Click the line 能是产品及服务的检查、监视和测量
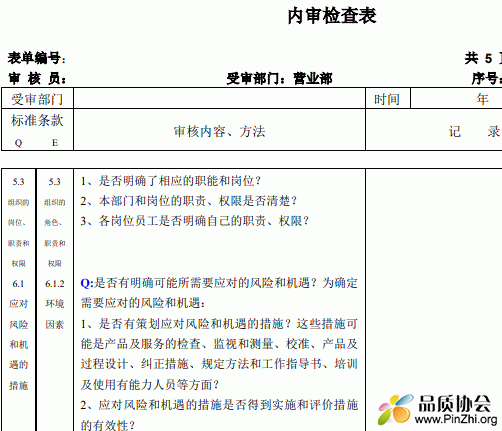This screenshot has height=431, width=502. [x=219, y=344]
